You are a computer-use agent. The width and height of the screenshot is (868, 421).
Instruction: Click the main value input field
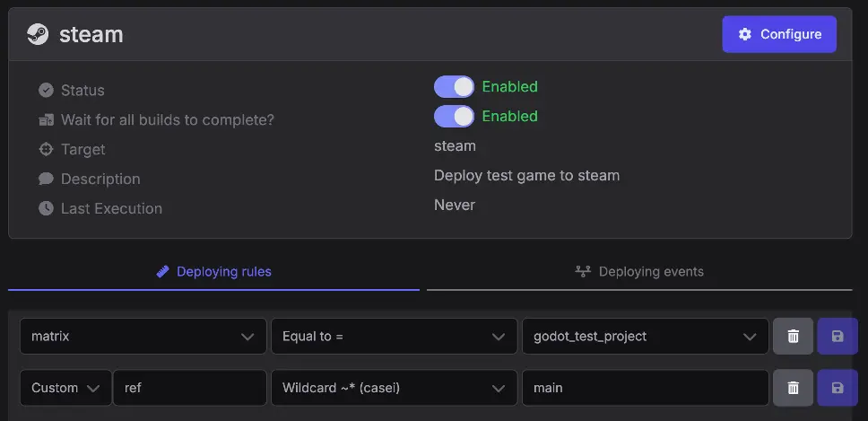(645, 388)
